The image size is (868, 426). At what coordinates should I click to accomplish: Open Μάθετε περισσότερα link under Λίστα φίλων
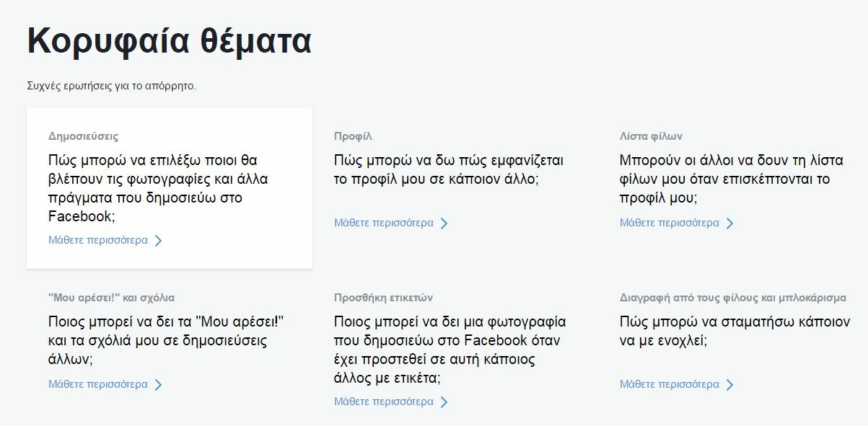tap(670, 223)
